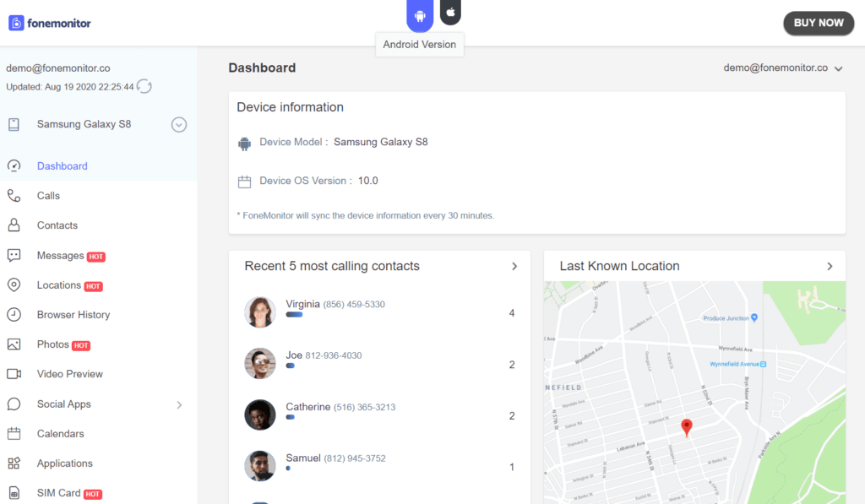Open the Locations menu item
The width and height of the screenshot is (865, 504).
(59, 285)
